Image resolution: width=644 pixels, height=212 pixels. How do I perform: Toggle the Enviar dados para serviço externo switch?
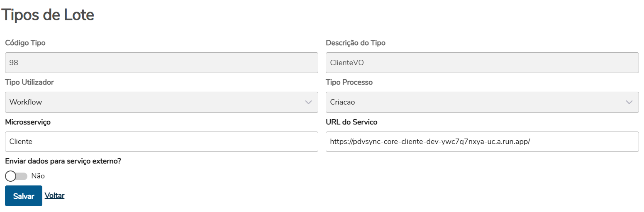pyautogui.click(x=16, y=176)
